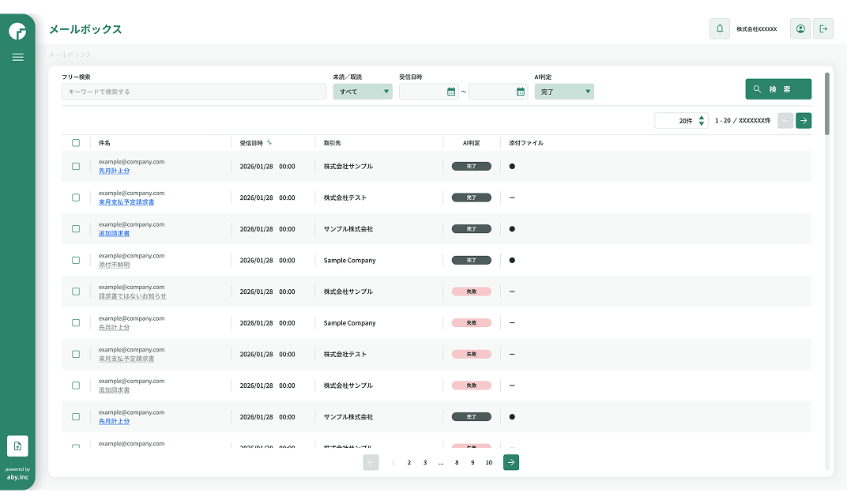Open the user account icon
This screenshot has width=847, height=504.
(x=800, y=28)
